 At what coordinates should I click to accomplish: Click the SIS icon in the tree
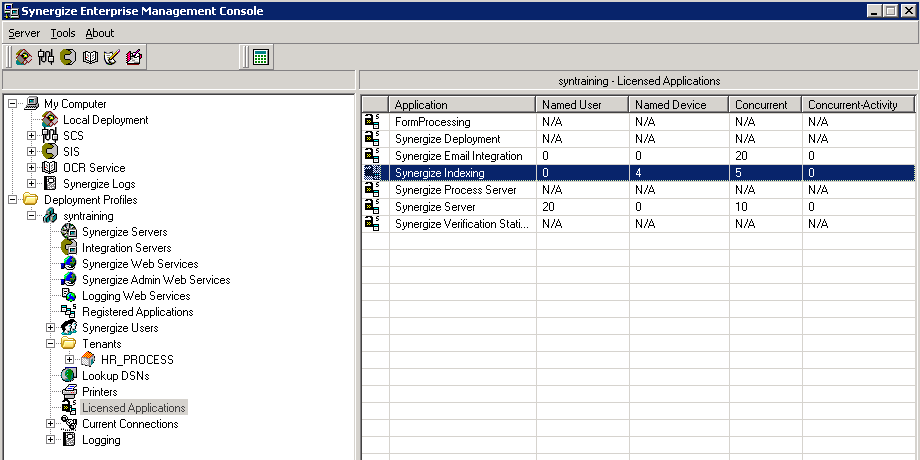pos(50,151)
